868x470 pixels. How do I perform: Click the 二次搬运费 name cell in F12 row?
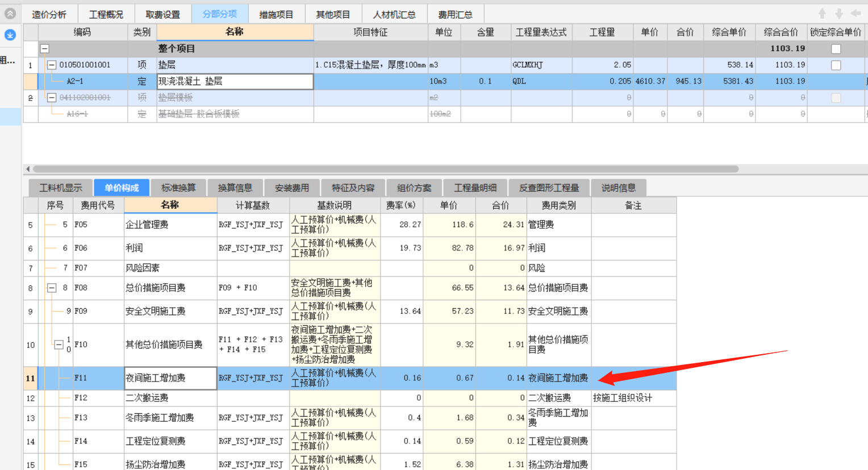170,398
